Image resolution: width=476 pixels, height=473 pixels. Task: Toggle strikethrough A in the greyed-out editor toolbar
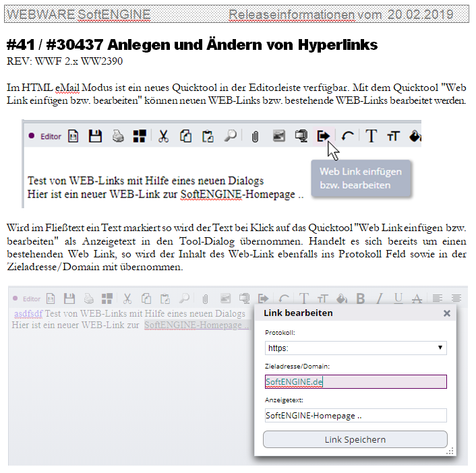coord(417,299)
